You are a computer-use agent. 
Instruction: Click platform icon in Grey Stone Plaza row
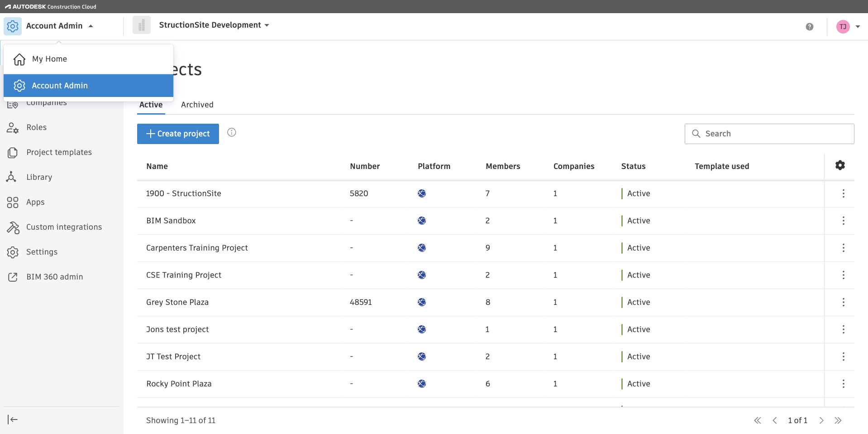tap(422, 302)
